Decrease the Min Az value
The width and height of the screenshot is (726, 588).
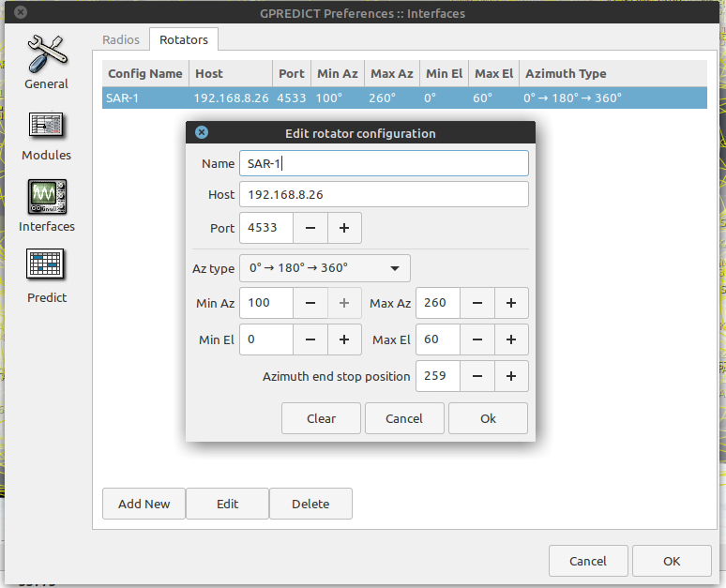310,303
